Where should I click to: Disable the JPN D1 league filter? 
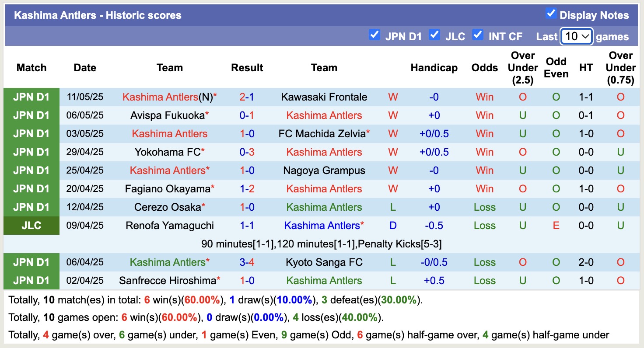pyautogui.click(x=374, y=35)
